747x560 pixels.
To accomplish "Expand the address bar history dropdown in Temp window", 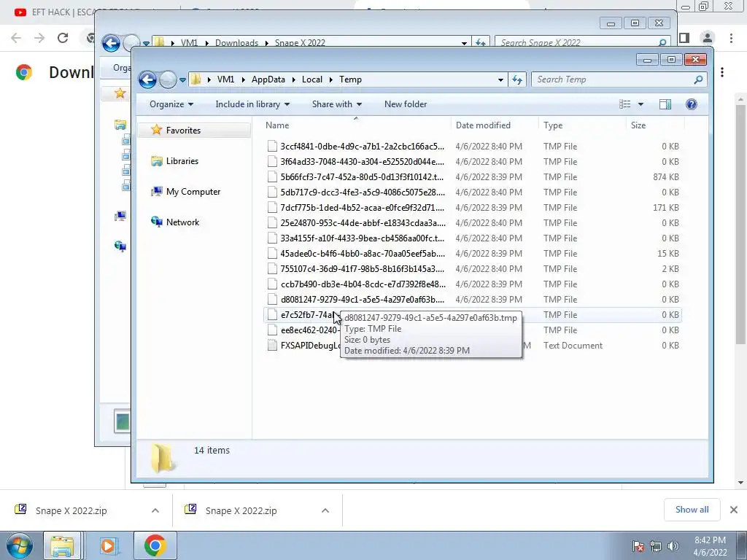I will [500, 80].
